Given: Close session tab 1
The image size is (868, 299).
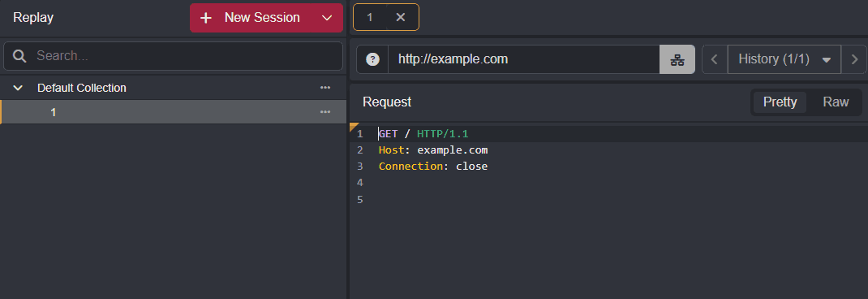Looking at the screenshot, I should pos(401,17).
